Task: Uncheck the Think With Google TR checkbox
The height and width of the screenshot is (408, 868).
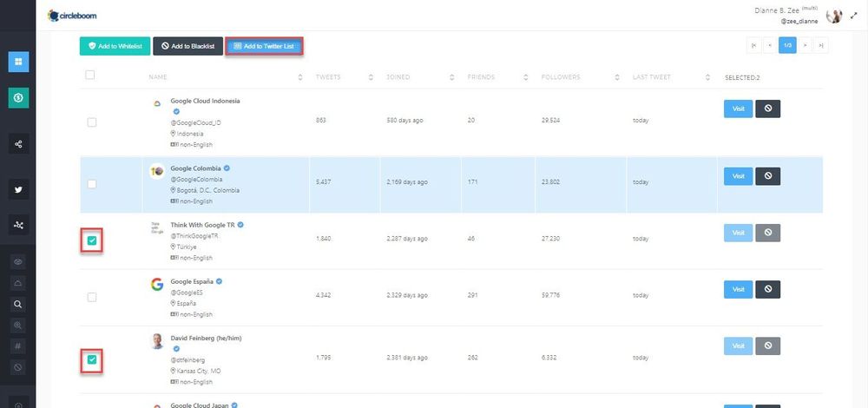Action: coord(92,240)
